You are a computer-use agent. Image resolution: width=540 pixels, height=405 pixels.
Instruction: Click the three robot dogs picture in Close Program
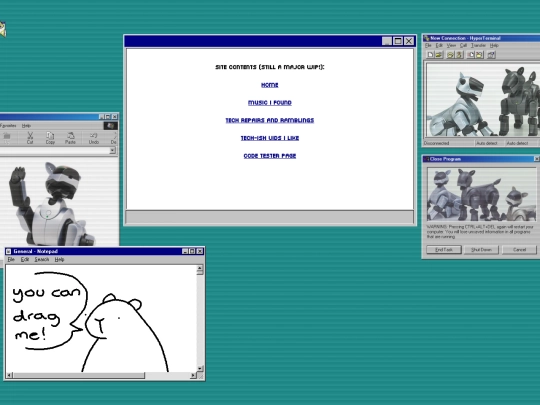[481, 195]
